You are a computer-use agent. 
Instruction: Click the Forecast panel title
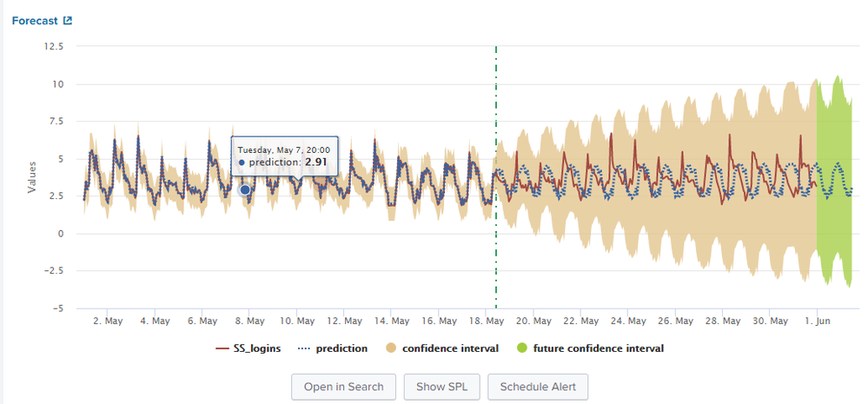pos(34,21)
